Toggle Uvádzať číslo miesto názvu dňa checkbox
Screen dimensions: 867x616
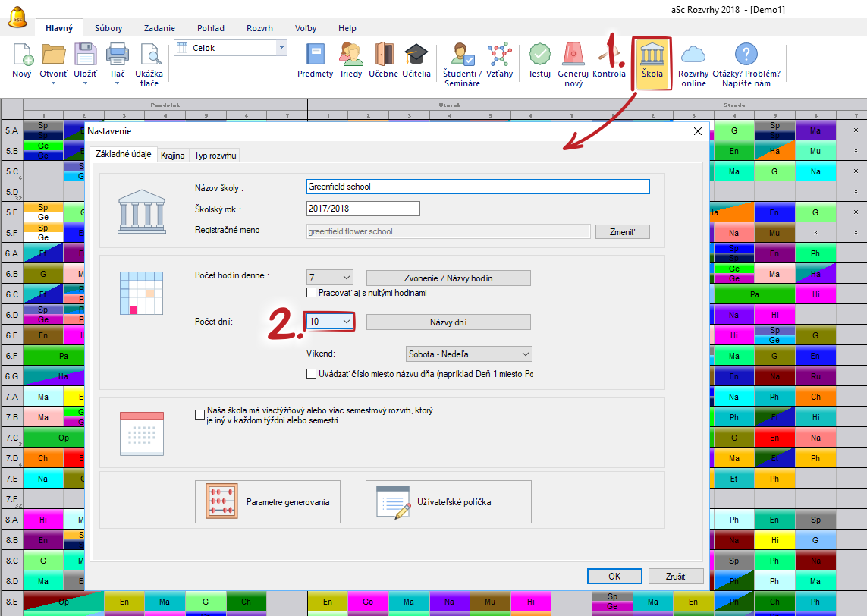tap(312, 374)
